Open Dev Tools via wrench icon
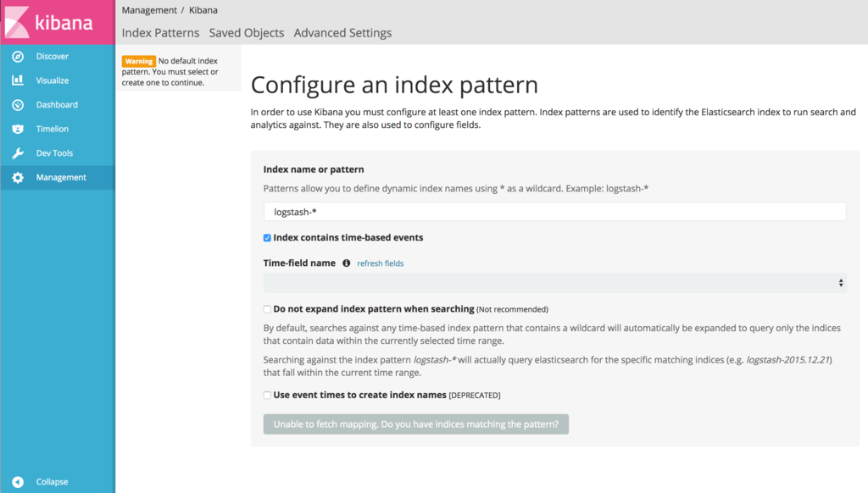Screen dimensions: 868x493 tap(18, 153)
